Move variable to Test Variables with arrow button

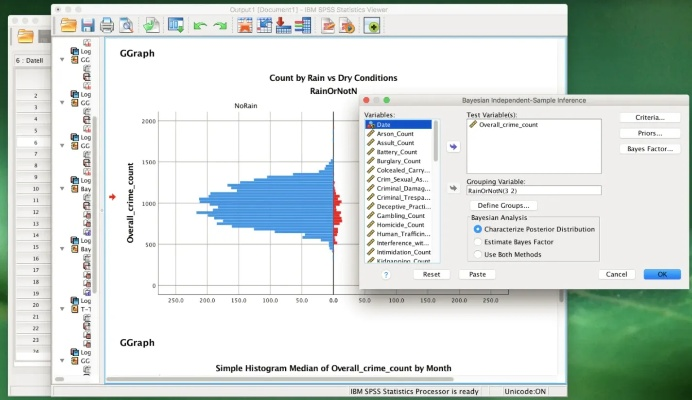[x=453, y=146]
